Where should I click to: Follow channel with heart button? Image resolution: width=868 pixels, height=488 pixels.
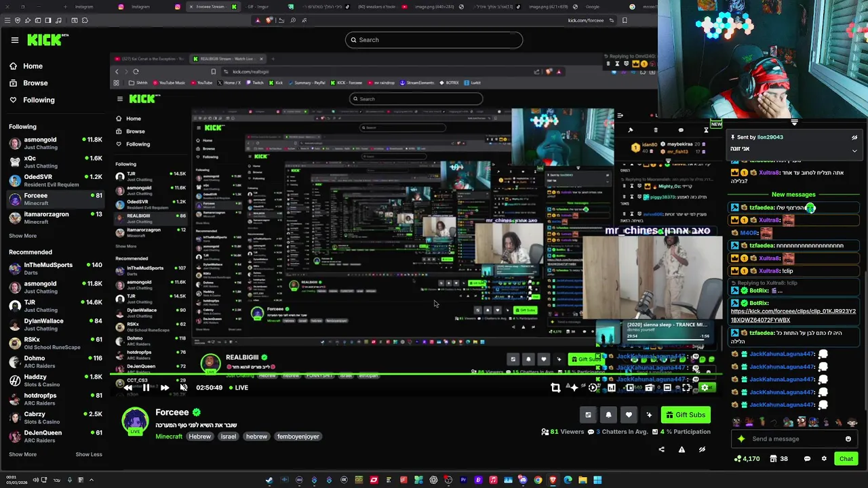[629, 415]
